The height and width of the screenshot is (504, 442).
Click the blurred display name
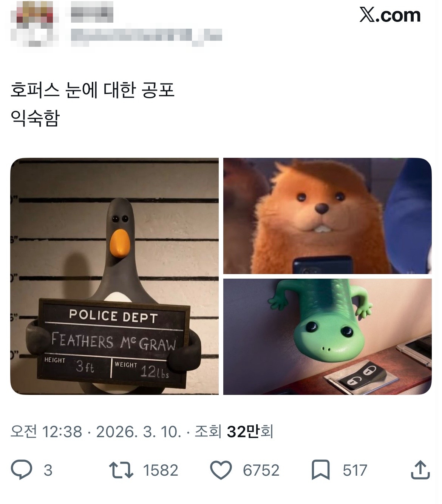[92, 13]
